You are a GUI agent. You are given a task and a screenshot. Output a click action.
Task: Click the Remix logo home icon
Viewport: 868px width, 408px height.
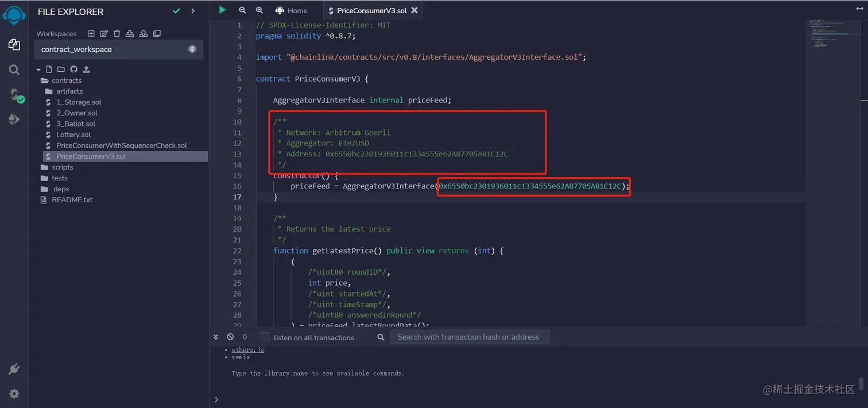coord(14,15)
